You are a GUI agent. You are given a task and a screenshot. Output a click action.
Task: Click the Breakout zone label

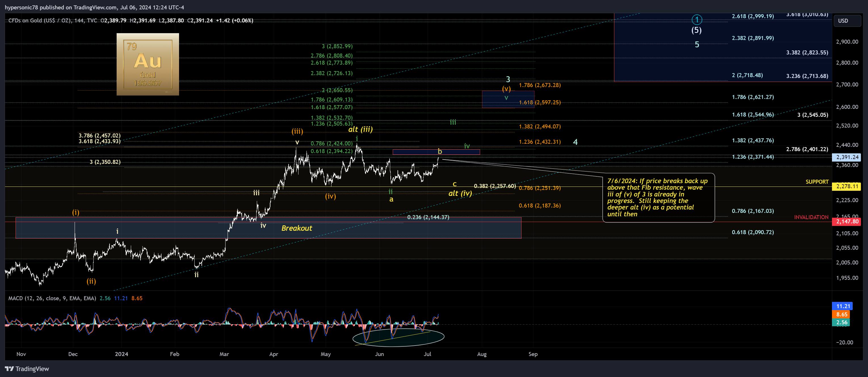pos(297,228)
